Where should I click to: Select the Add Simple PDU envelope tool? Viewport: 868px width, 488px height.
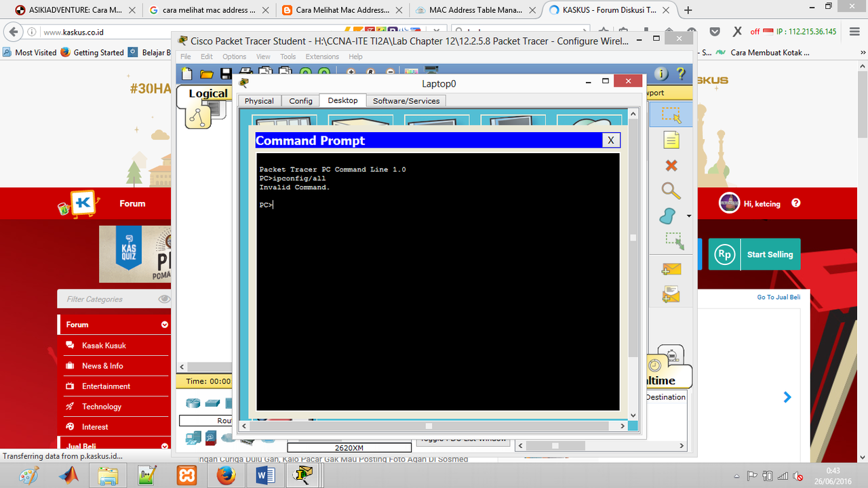pyautogui.click(x=671, y=269)
